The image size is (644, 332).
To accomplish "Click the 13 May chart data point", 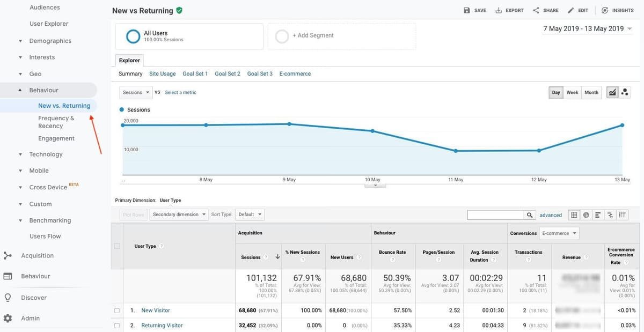I will click(622, 125).
